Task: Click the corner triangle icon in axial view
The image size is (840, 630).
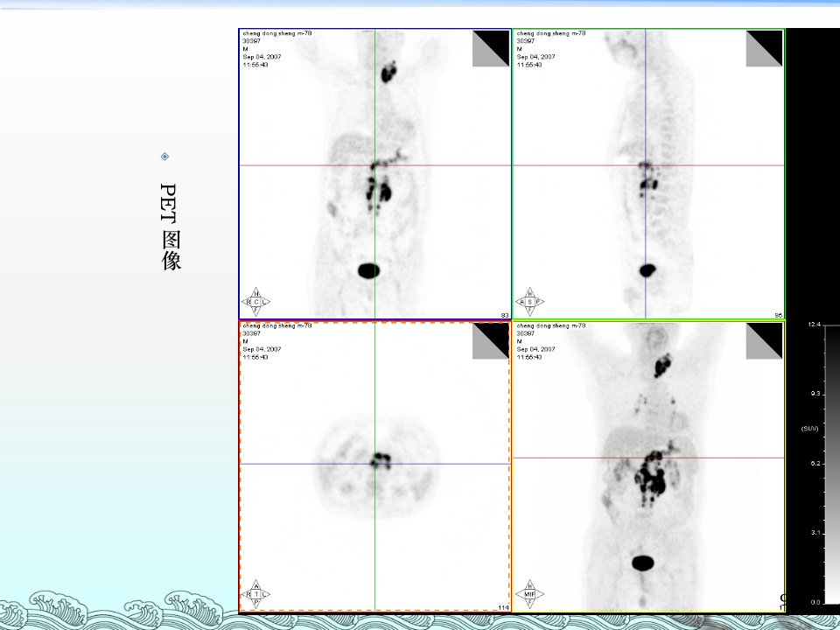Action: tap(491, 340)
